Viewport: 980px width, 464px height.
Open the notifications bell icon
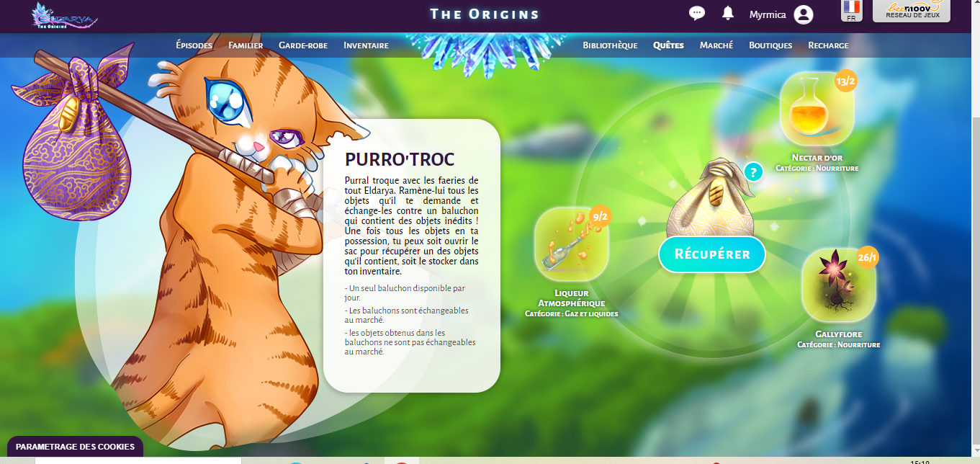(x=728, y=13)
